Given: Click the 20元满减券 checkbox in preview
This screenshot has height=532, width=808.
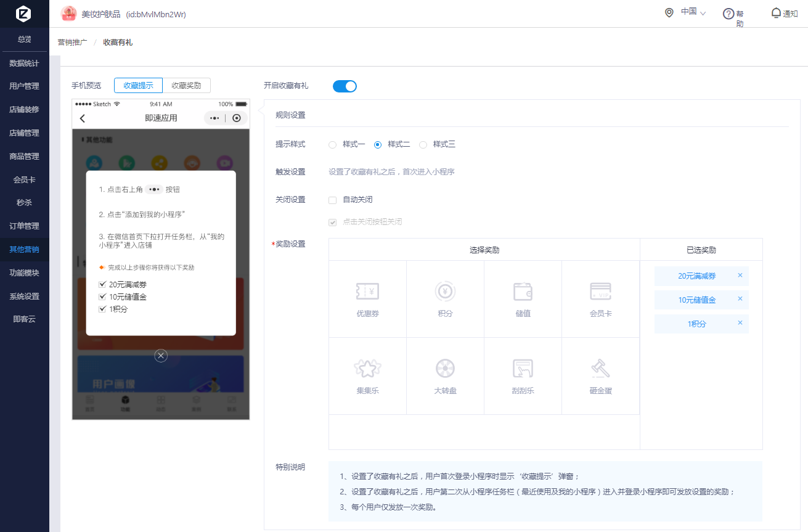Looking at the screenshot, I should 102,284.
